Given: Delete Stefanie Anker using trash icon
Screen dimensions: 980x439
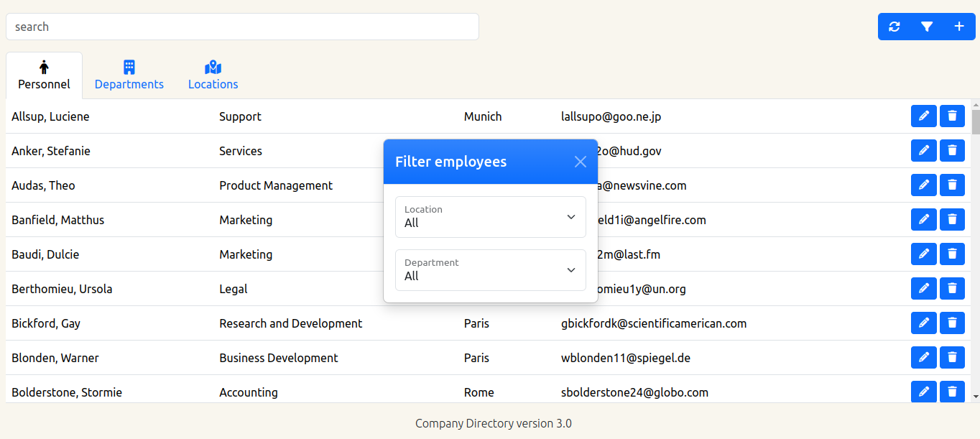Looking at the screenshot, I should (952, 150).
